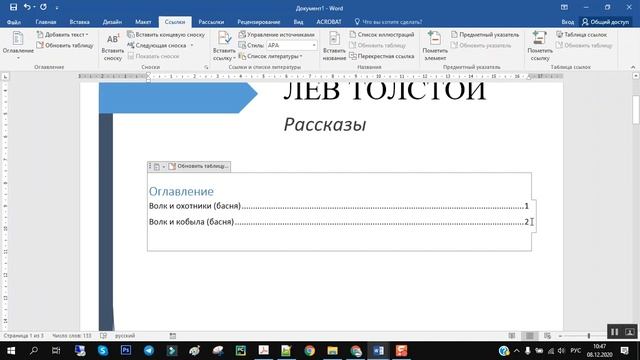Click the Число слов word count indicator
The width and height of the screenshot is (640, 360).
pos(72,336)
